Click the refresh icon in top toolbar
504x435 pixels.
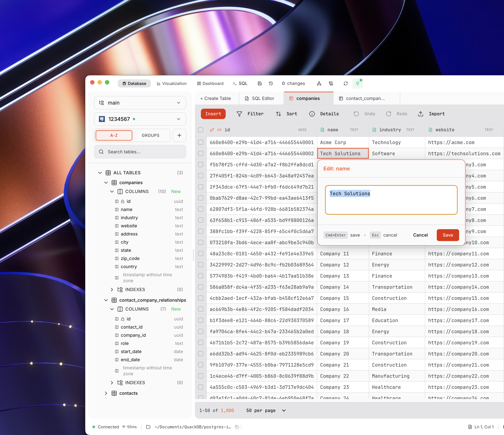[345, 83]
